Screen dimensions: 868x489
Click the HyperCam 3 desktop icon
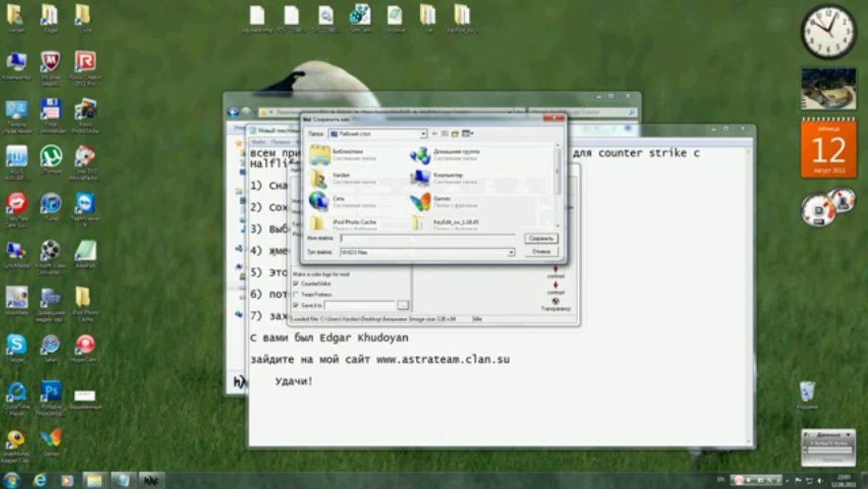[85, 348]
